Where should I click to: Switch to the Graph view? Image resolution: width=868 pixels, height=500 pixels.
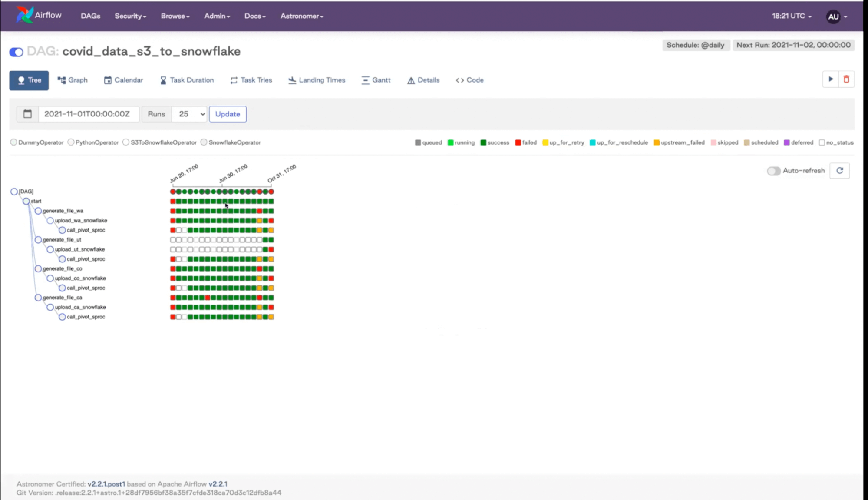click(x=73, y=80)
